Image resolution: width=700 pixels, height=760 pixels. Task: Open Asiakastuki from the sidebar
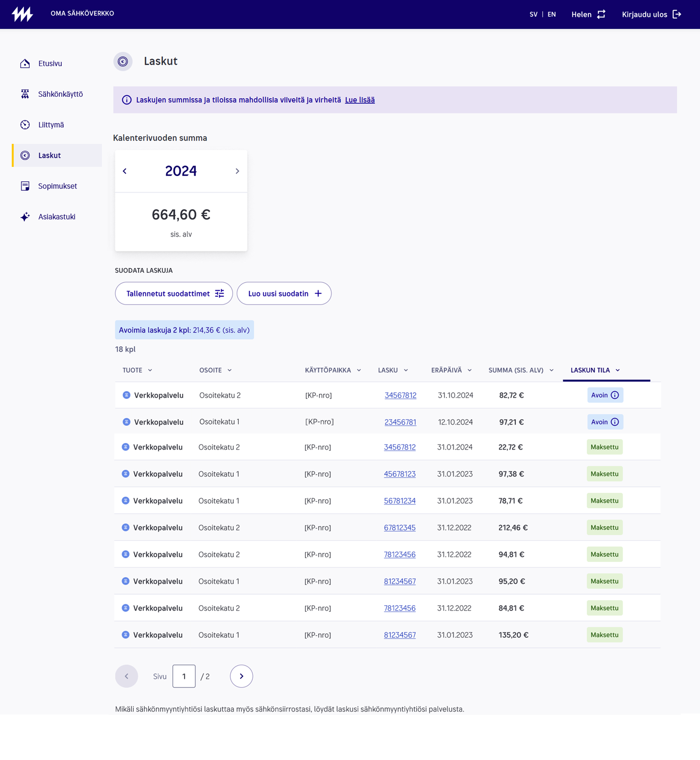click(x=57, y=217)
